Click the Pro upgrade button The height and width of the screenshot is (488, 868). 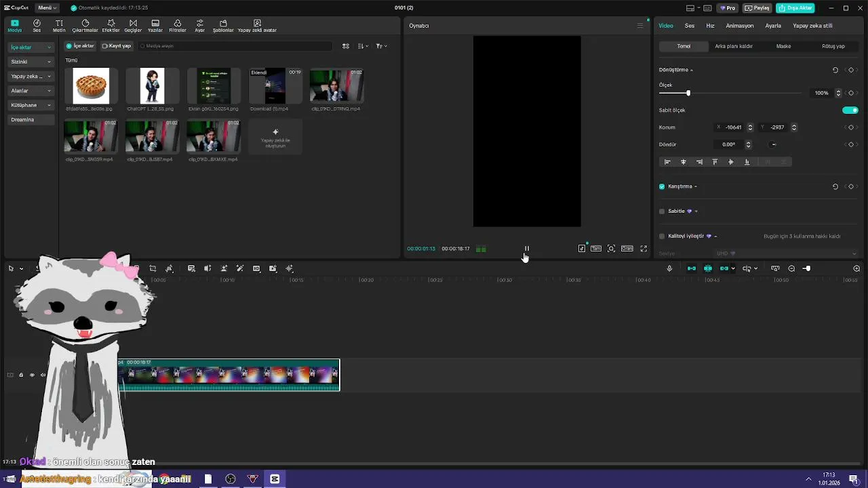click(x=728, y=8)
